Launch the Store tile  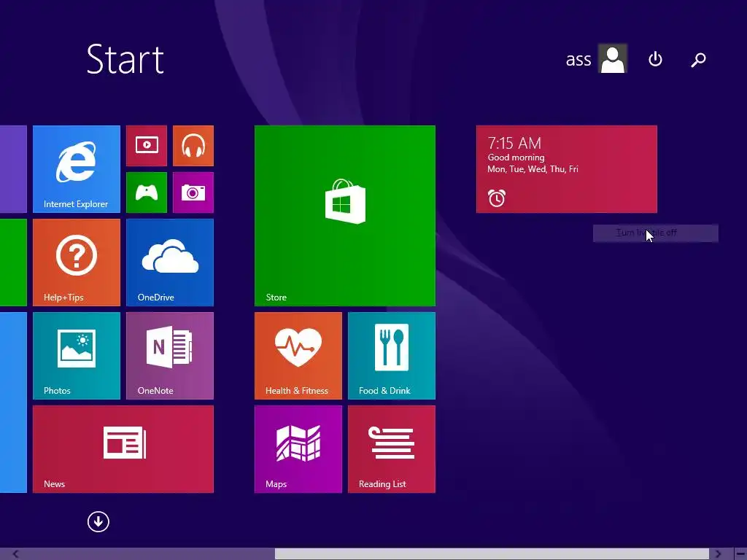[345, 216]
